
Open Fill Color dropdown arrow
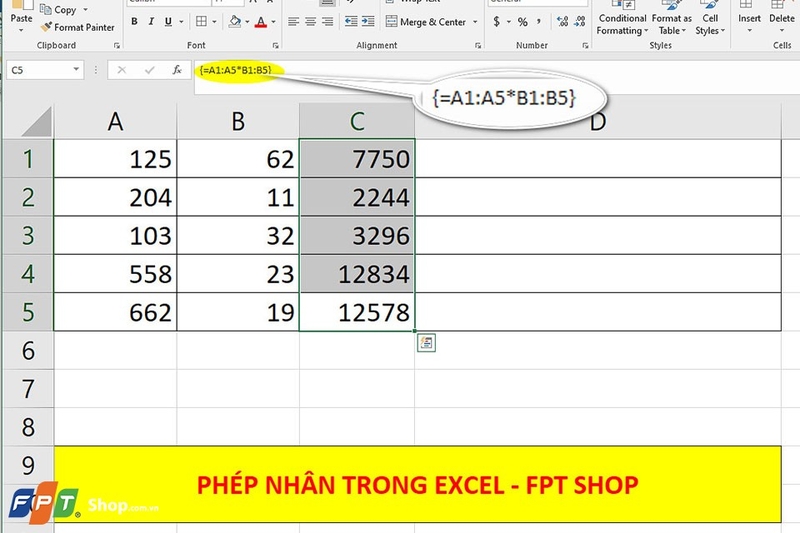coord(247,21)
